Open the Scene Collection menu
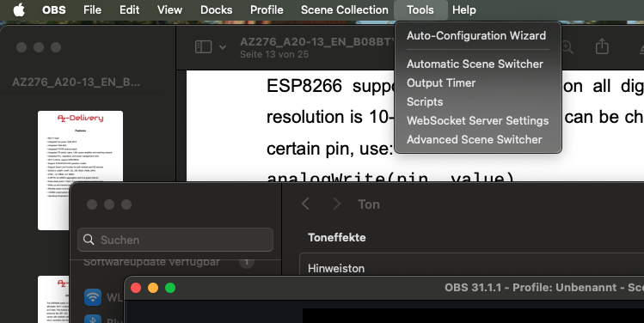This screenshot has width=644, height=323. (x=344, y=9)
